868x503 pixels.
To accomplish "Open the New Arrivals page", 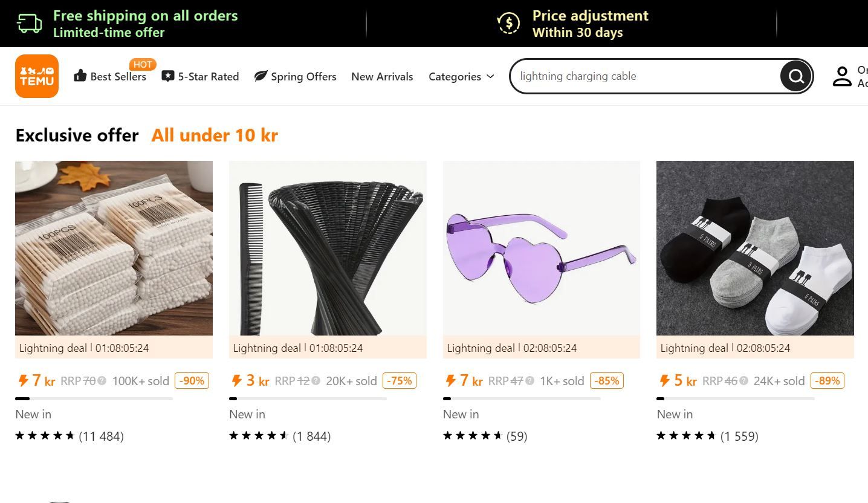I will 382,77.
